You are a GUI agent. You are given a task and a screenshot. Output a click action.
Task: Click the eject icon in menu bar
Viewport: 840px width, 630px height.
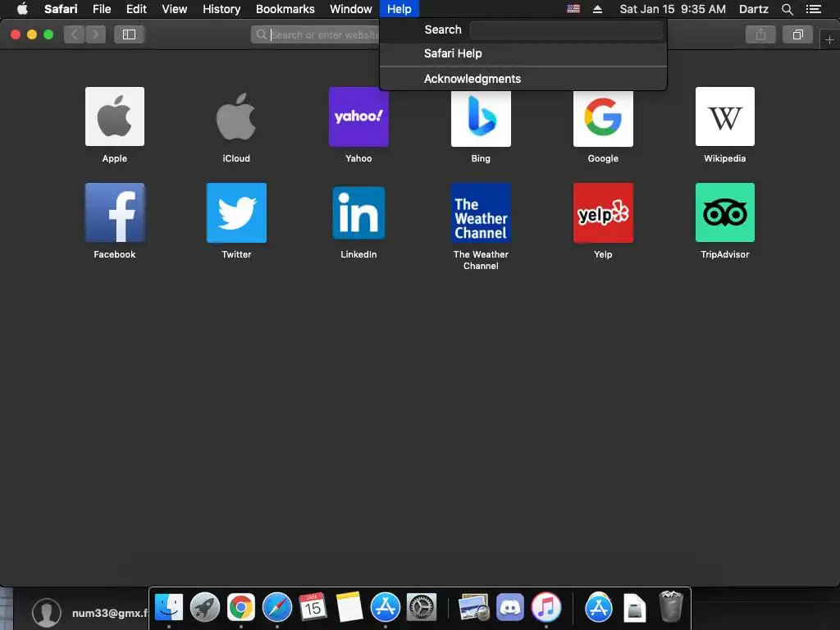coord(597,9)
